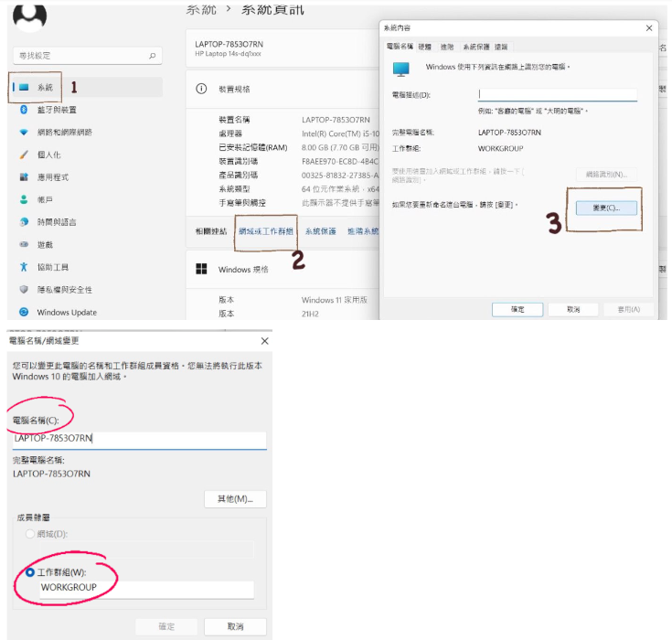Open the Accessibility settings icon
The height and width of the screenshot is (640, 672).
coord(24,267)
